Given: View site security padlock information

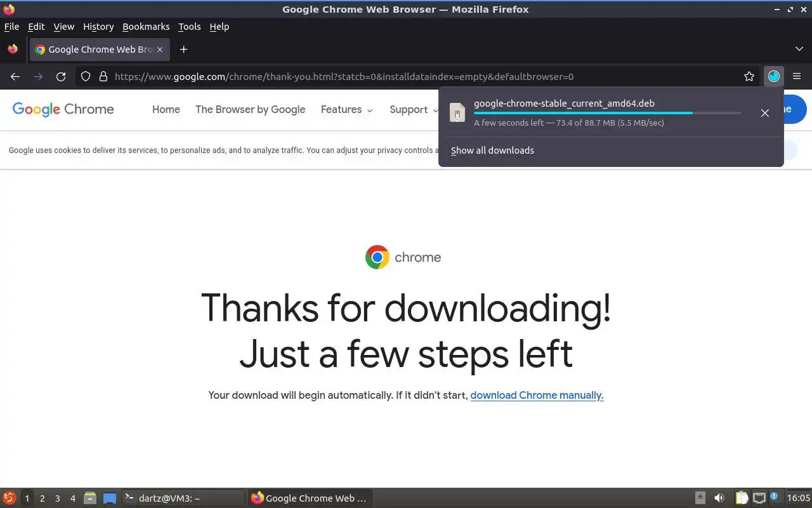Looking at the screenshot, I should (x=103, y=77).
